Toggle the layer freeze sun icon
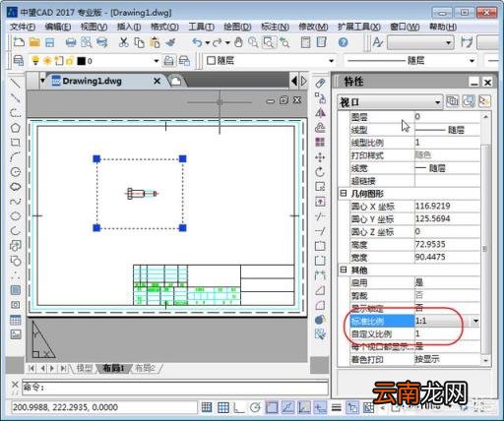 point(47,61)
